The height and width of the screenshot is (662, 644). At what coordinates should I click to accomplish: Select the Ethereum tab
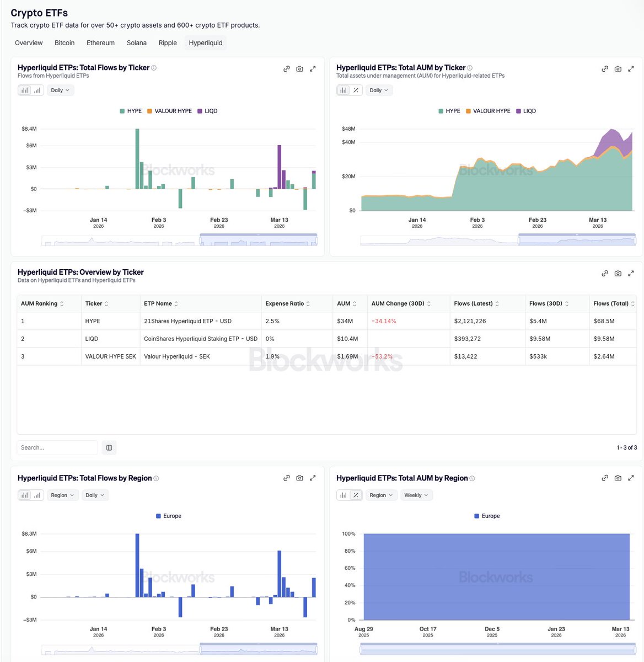pyautogui.click(x=100, y=42)
